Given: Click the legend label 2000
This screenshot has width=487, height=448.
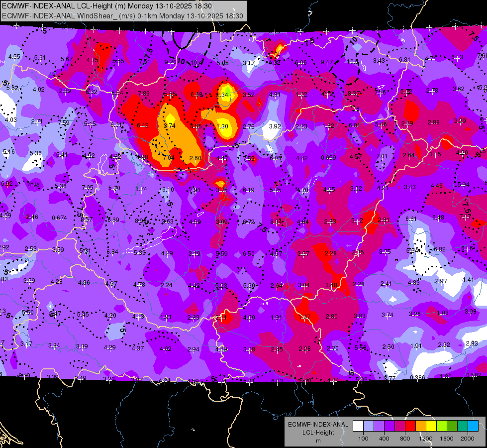Looking at the screenshot, I should (x=468, y=439).
